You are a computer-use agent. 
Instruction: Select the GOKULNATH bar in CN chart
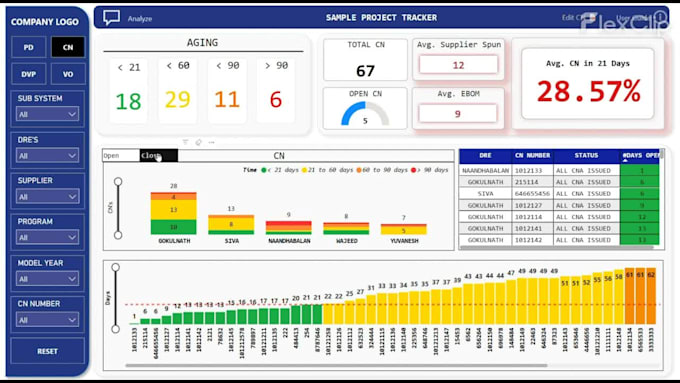pyautogui.click(x=173, y=213)
